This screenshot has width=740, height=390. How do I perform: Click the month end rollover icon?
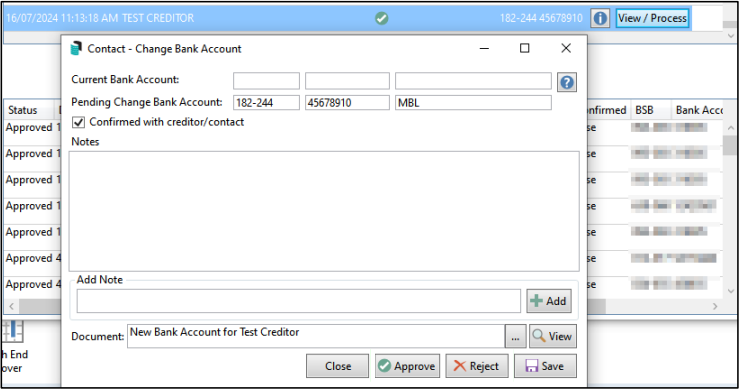pos(12,331)
